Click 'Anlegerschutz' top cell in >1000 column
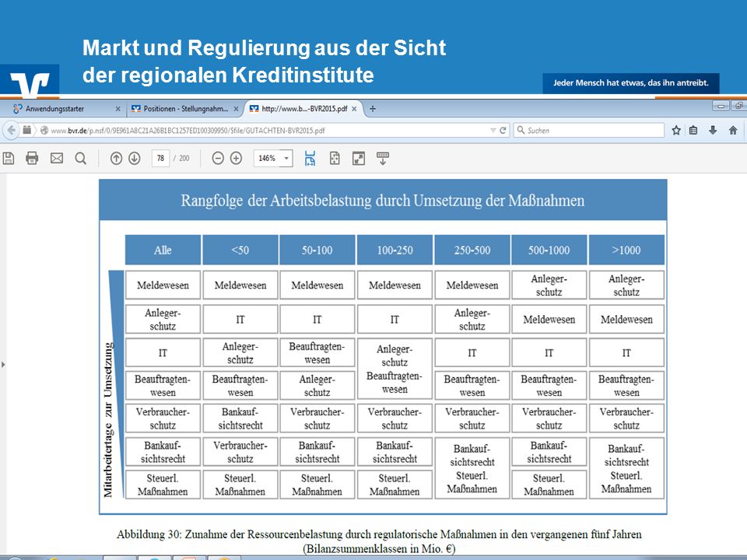 pos(626,285)
